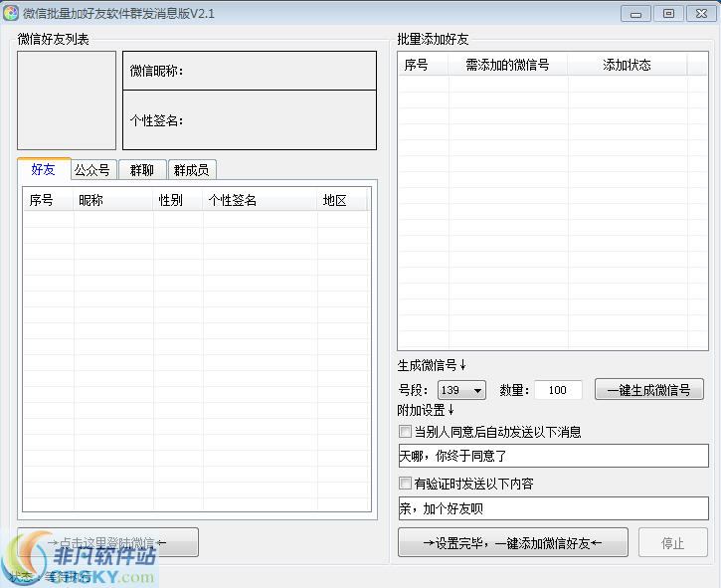Click the 一键生成微信号 button
The width and height of the screenshot is (721, 588).
pyautogui.click(x=648, y=390)
